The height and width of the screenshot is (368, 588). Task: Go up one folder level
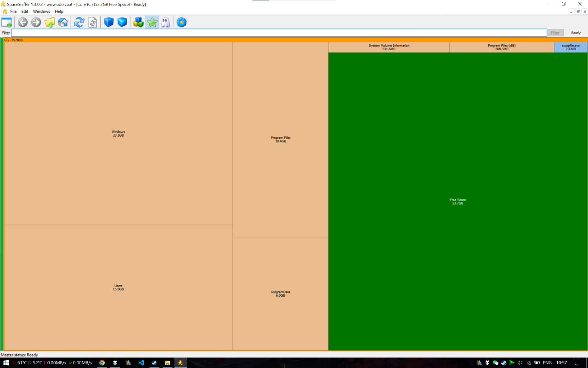pos(50,22)
